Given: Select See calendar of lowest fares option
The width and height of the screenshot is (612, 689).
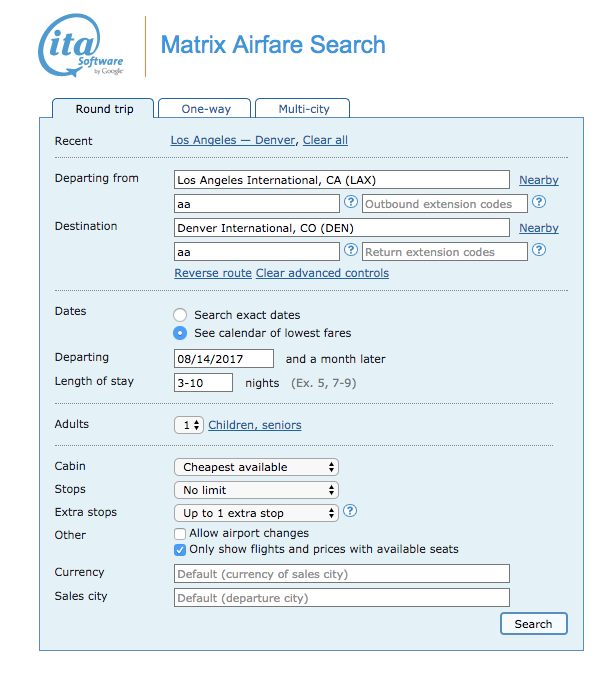Looking at the screenshot, I should coord(180,333).
